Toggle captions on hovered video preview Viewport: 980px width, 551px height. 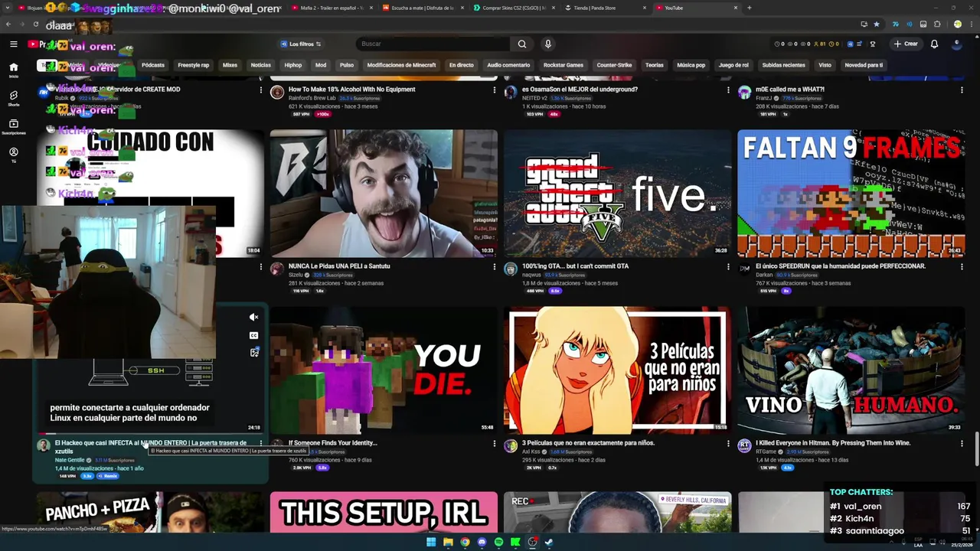tap(253, 335)
